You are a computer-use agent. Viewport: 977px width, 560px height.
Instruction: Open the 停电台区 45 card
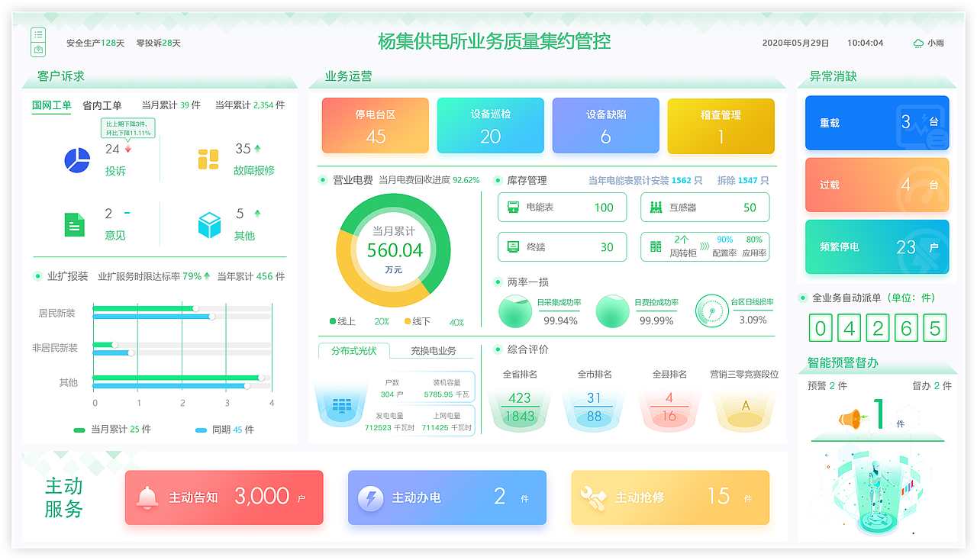click(x=376, y=126)
